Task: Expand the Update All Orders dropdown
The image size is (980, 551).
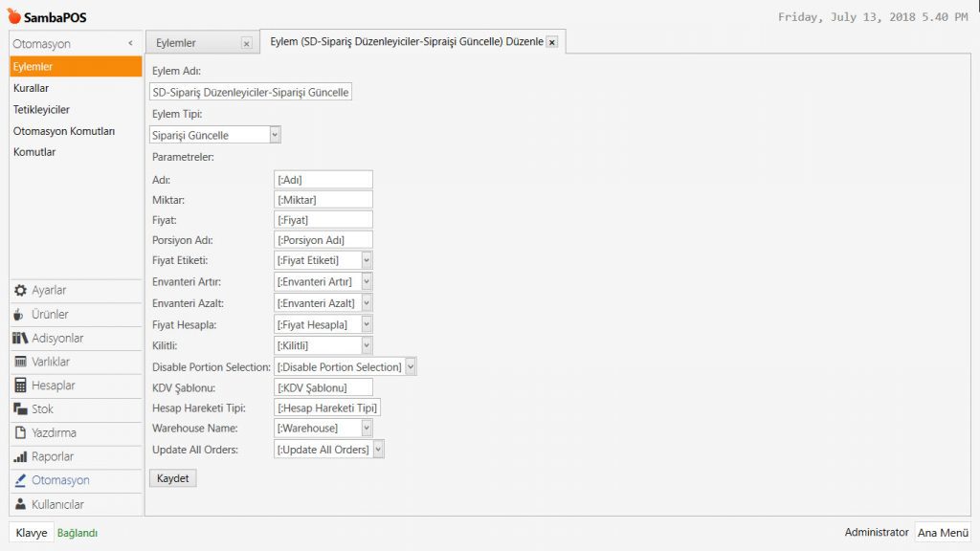Action: tap(378, 450)
